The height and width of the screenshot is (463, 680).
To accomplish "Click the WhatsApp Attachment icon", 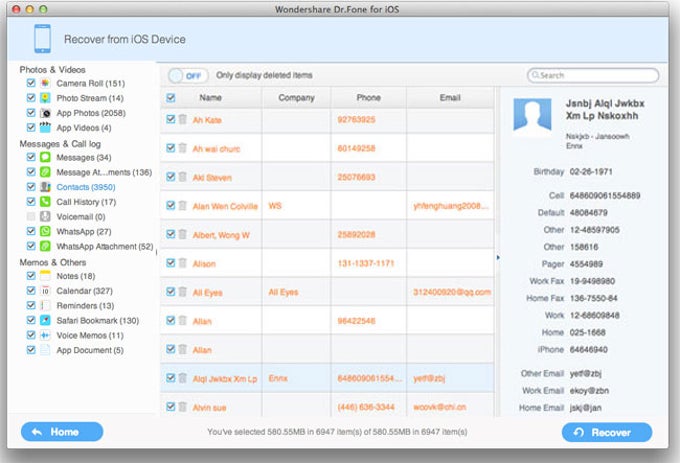I will [x=45, y=246].
